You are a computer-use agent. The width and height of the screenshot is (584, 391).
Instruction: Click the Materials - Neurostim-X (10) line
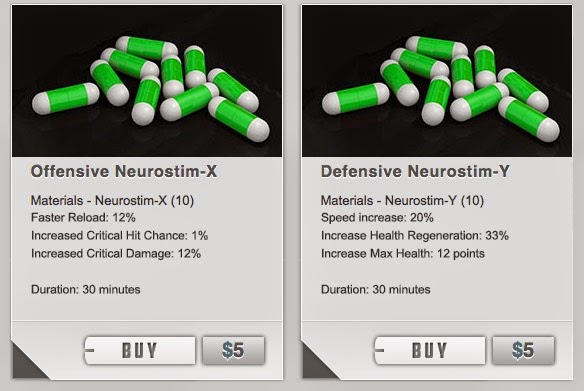(x=112, y=201)
